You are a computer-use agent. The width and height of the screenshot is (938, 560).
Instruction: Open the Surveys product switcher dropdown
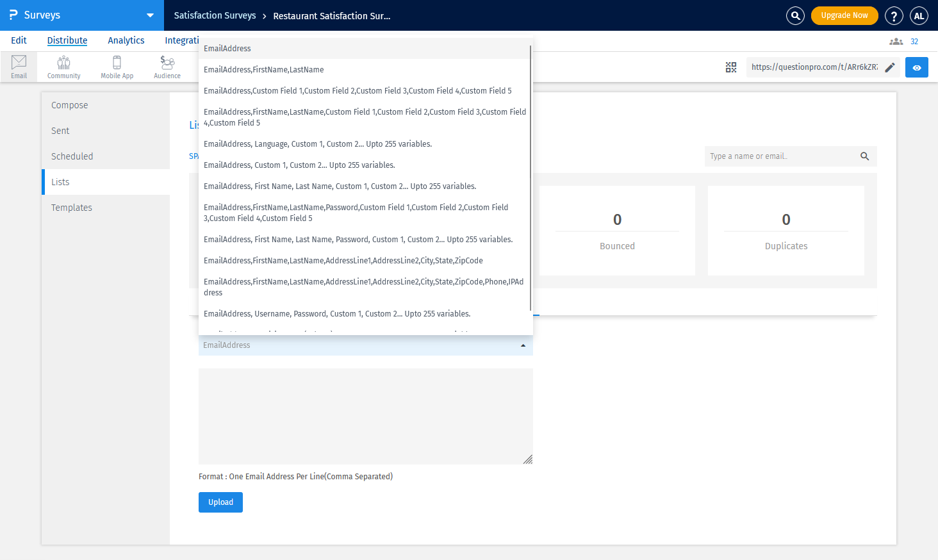[150, 15]
